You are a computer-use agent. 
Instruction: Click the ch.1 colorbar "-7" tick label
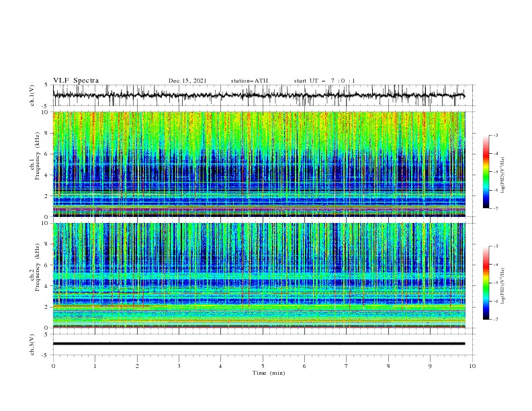coord(496,208)
